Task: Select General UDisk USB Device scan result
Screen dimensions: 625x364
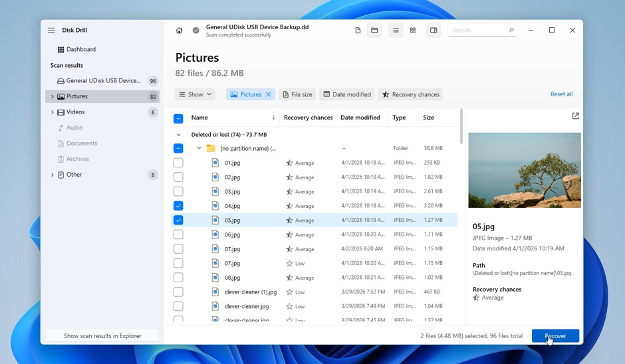Action: [x=102, y=81]
